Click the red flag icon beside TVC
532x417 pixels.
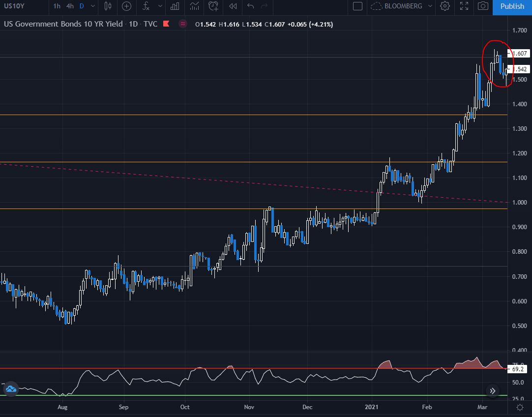(166, 24)
